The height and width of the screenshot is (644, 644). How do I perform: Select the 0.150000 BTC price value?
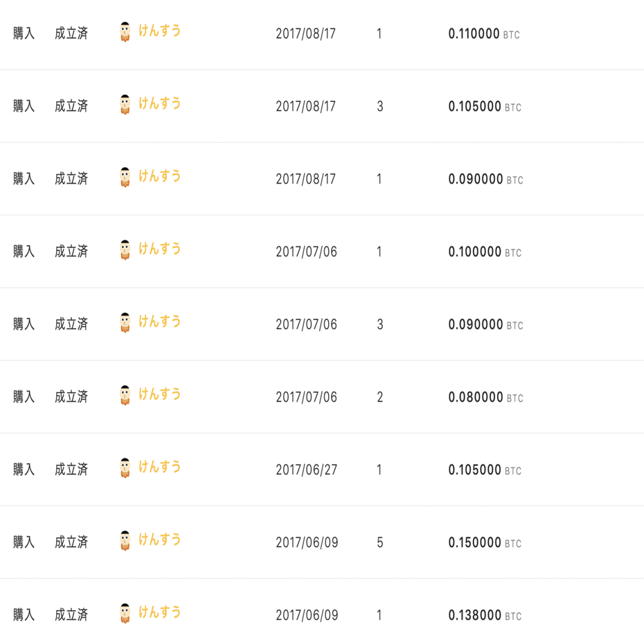pos(485,543)
